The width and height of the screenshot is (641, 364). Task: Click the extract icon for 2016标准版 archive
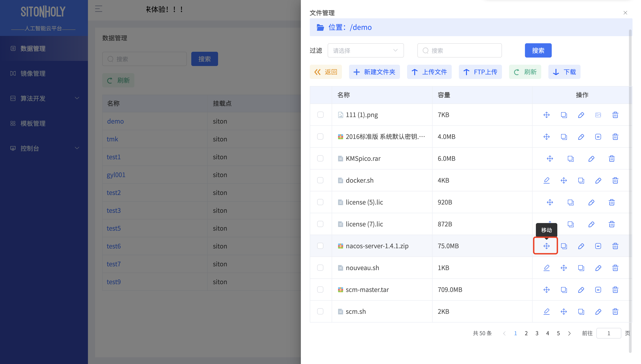click(598, 137)
